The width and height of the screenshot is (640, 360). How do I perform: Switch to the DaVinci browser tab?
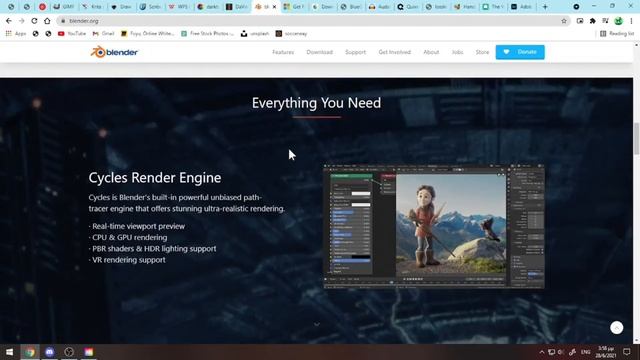(236, 7)
